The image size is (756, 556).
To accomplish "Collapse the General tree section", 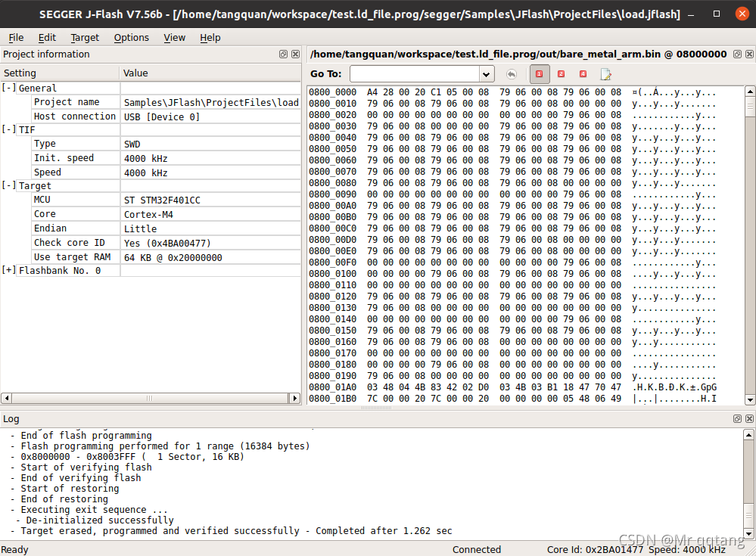I will (x=8, y=88).
